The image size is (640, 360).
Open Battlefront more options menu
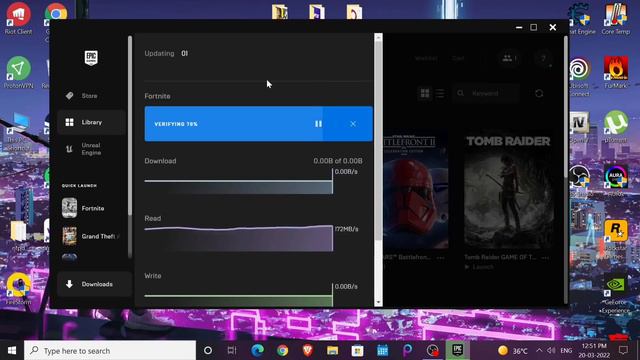click(440, 258)
